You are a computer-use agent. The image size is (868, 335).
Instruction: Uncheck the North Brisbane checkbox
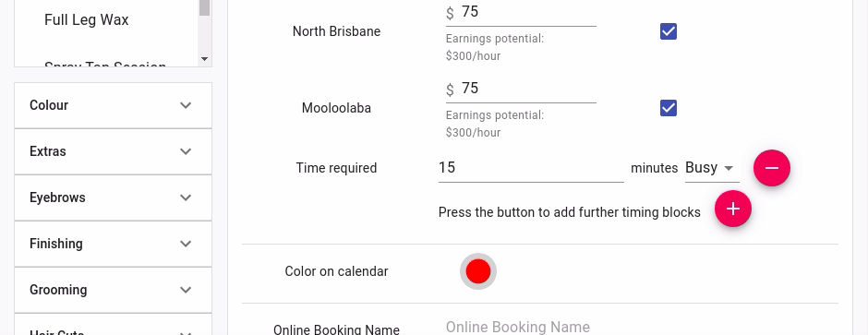[x=669, y=31]
